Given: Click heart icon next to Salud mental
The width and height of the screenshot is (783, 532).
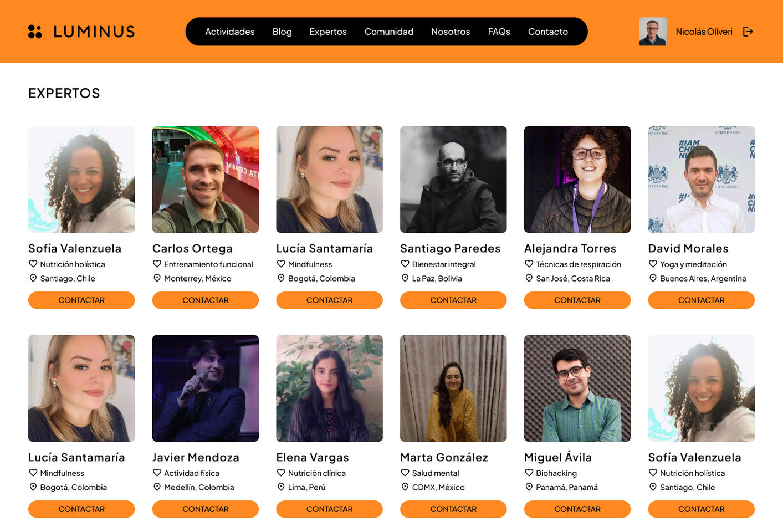Looking at the screenshot, I should tap(405, 473).
